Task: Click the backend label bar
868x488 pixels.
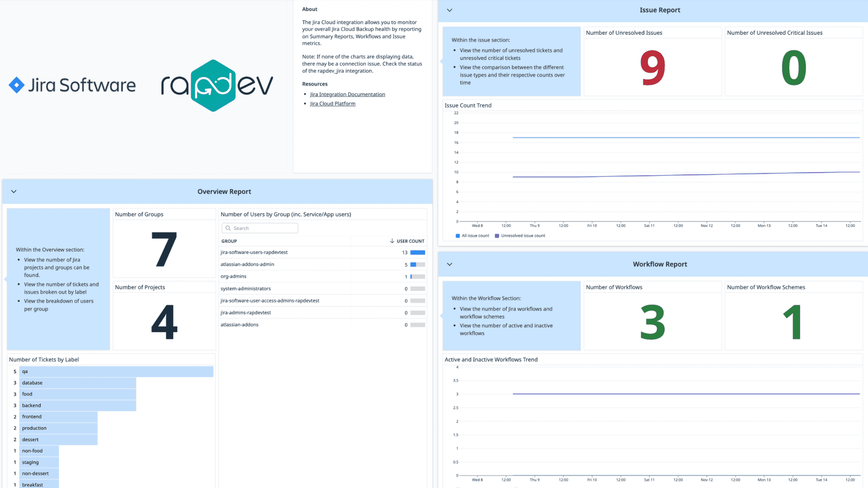Action: (78, 405)
